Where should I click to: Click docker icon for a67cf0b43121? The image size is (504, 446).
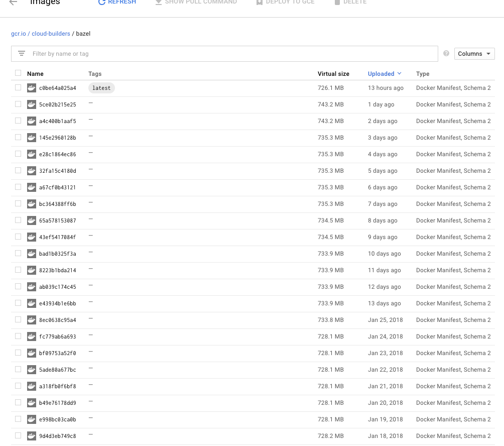point(32,187)
